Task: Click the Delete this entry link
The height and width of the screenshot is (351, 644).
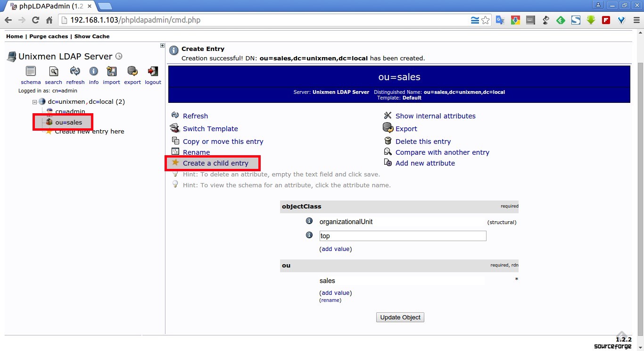Action: 423,142
